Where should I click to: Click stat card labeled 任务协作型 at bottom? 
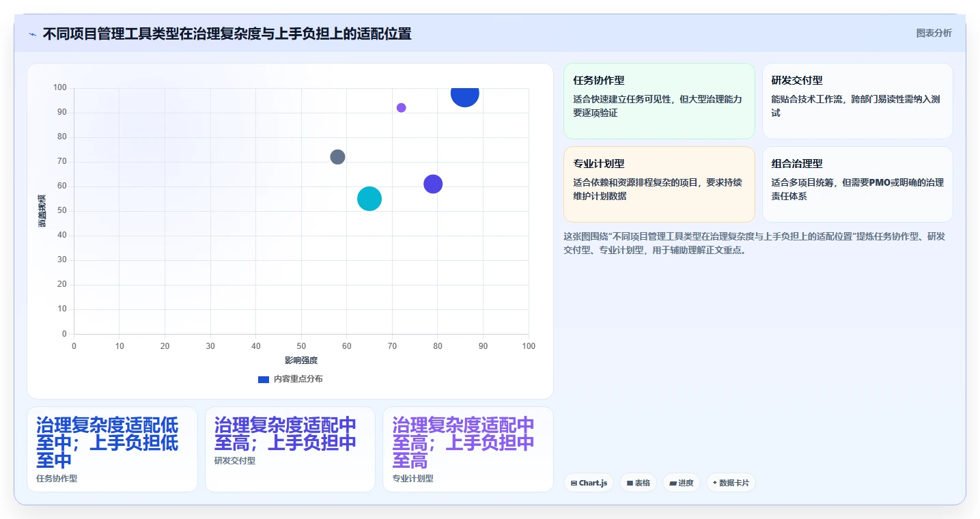pos(112,449)
